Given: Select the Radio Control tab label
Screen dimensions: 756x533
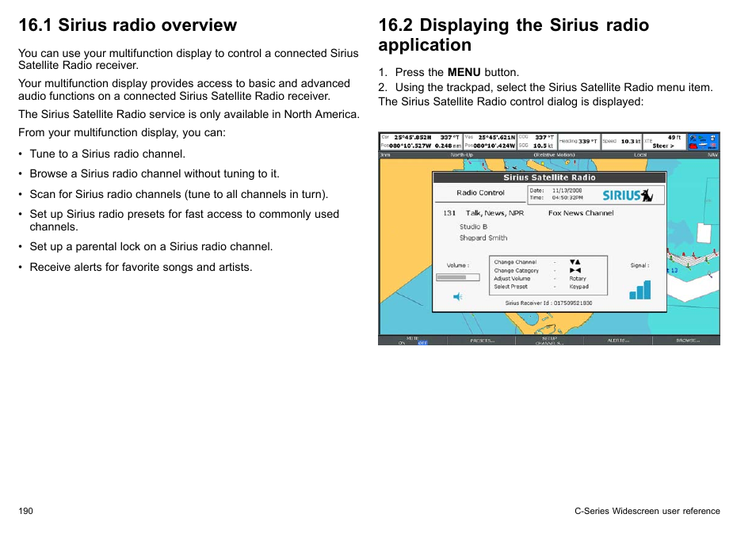Looking at the screenshot, I should pyautogui.click(x=480, y=192).
